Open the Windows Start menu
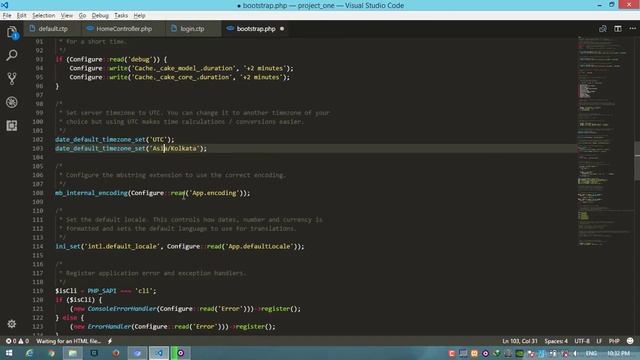 pos(9,353)
